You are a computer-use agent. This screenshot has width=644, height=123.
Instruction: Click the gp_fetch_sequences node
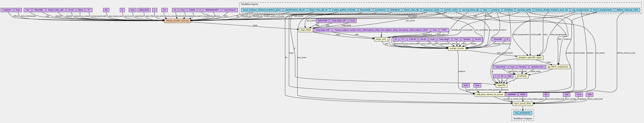(x=558, y=67)
